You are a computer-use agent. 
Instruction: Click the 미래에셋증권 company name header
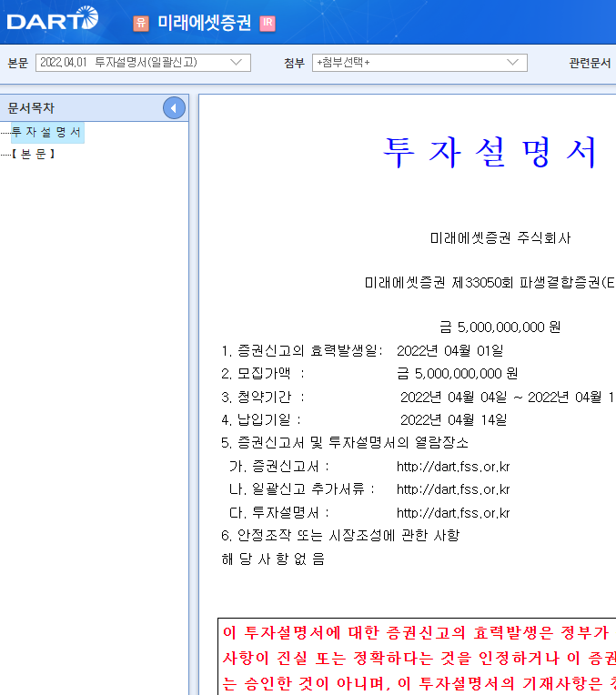coord(205,23)
